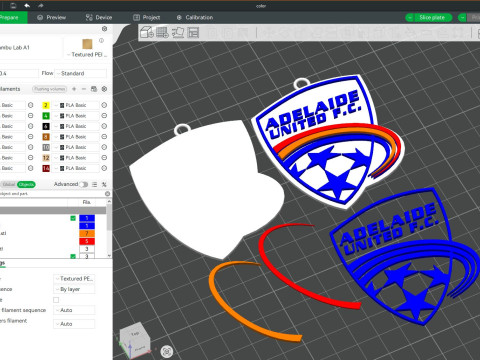Click the Add model cube icon
Screen dimensions: 480x360
tap(146, 32)
